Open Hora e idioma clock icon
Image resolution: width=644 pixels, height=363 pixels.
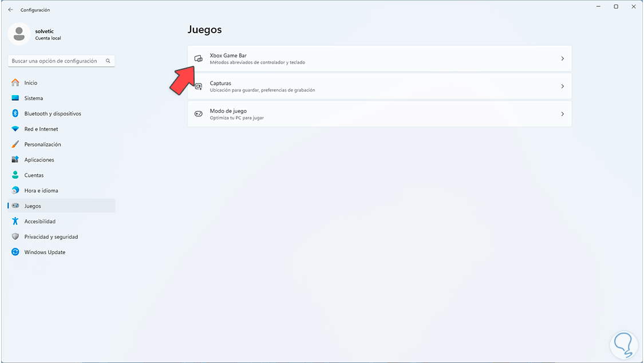pos(15,191)
